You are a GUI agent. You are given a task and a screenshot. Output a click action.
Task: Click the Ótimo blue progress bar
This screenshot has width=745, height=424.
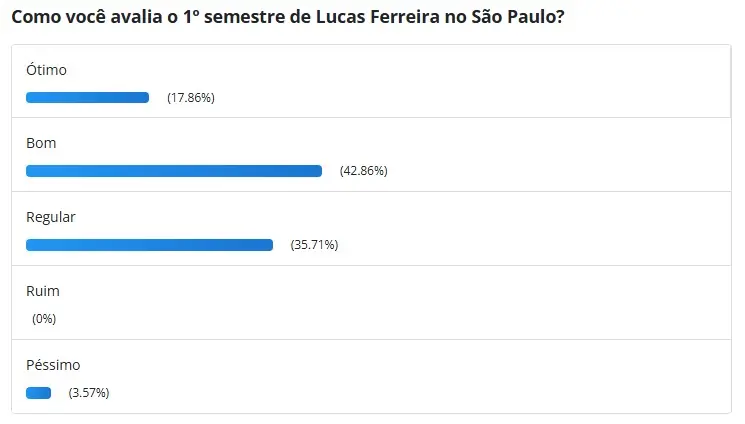coord(87,97)
